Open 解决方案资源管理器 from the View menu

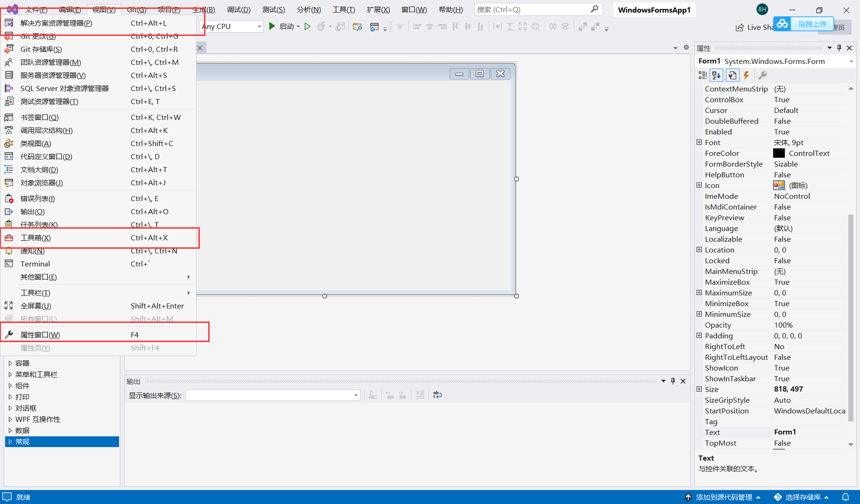pos(98,23)
